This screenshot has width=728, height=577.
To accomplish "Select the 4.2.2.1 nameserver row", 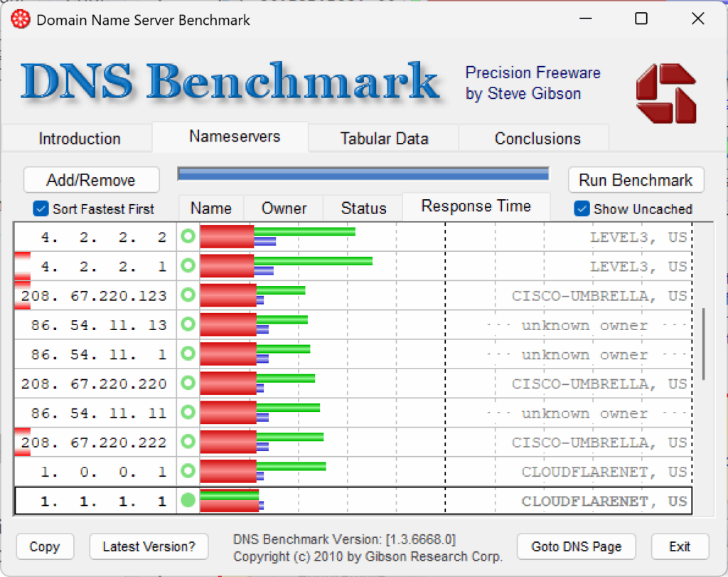I will tap(353, 266).
